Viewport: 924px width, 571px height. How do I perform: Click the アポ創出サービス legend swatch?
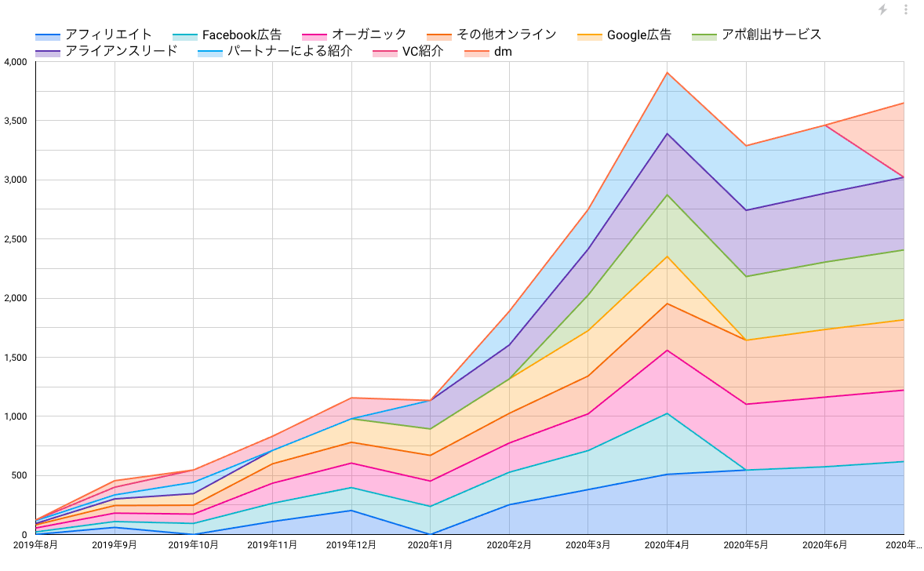704,36
